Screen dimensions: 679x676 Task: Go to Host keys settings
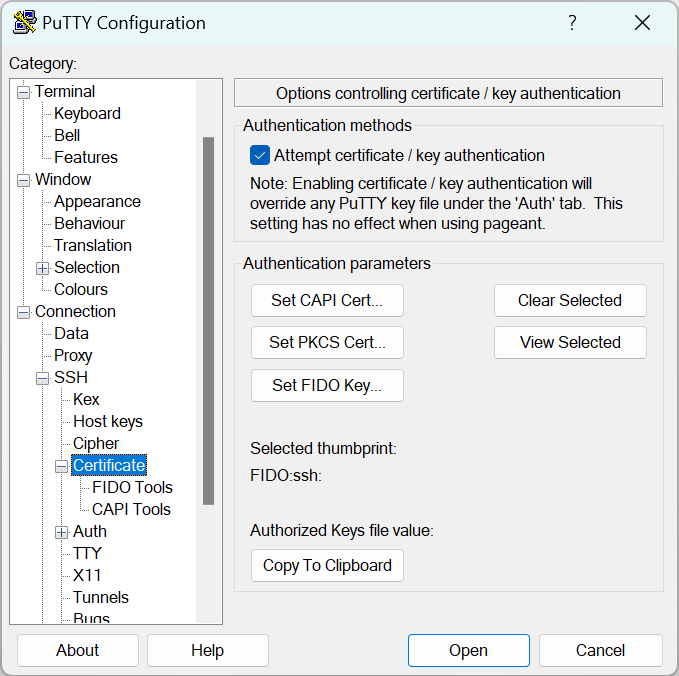click(107, 421)
